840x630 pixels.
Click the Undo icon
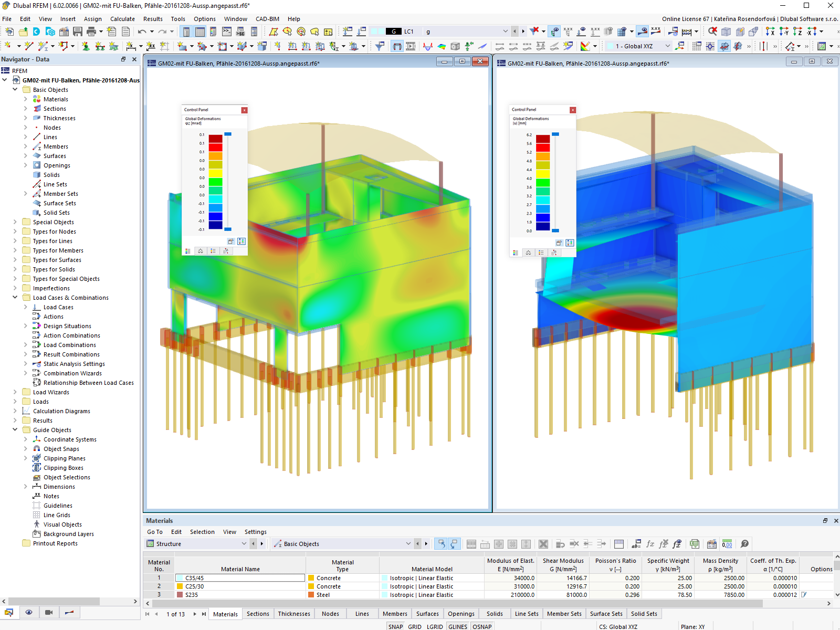[142, 31]
